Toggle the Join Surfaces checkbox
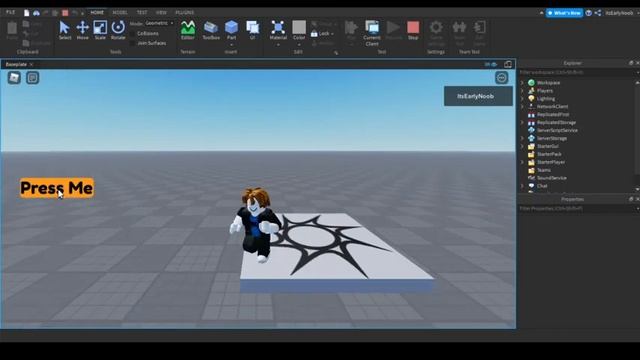Screen dimensions: 640x360 [133, 43]
